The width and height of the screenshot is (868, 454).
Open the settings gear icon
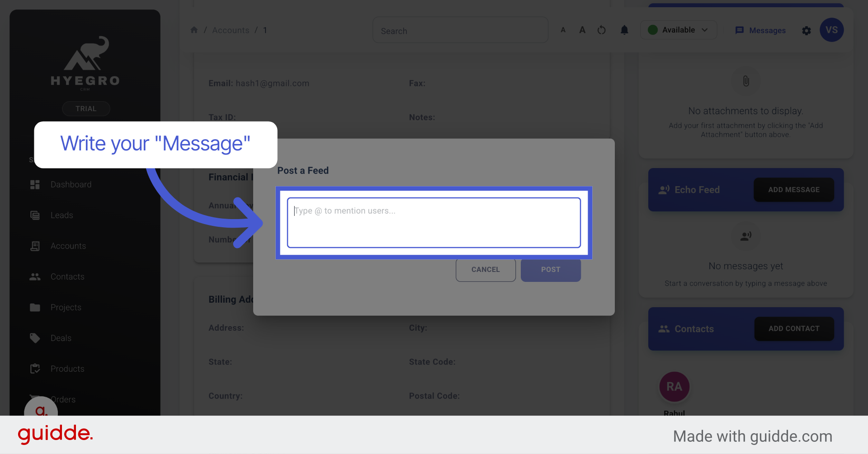[807, 31]
